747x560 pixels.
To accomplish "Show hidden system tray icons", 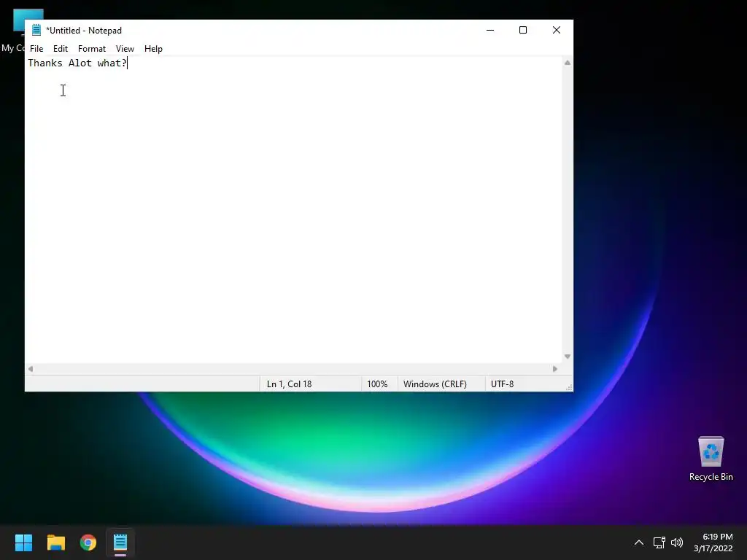I will [x=639, y=542].
